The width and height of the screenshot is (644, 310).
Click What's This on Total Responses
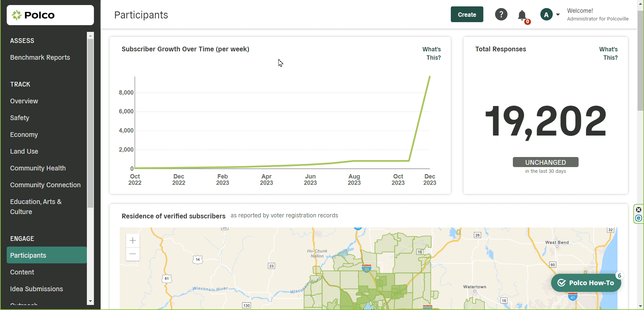coord(608,53)
